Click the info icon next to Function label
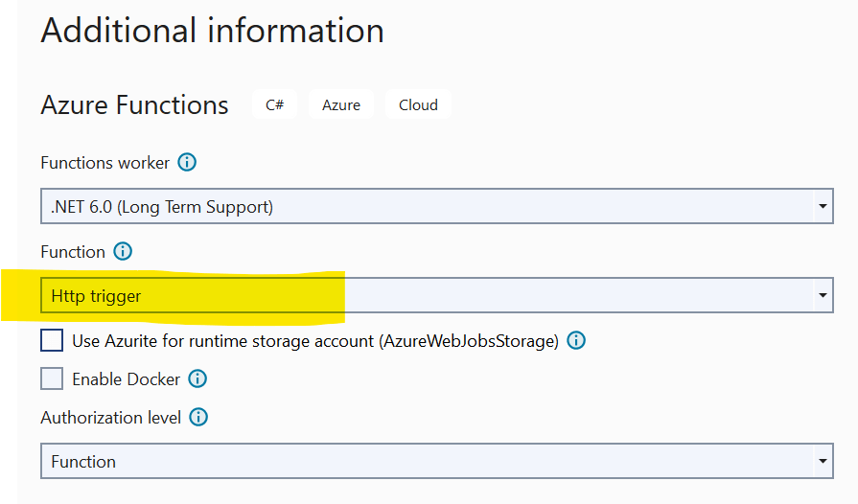Screen dimensions: 858x504 (123, 252)
